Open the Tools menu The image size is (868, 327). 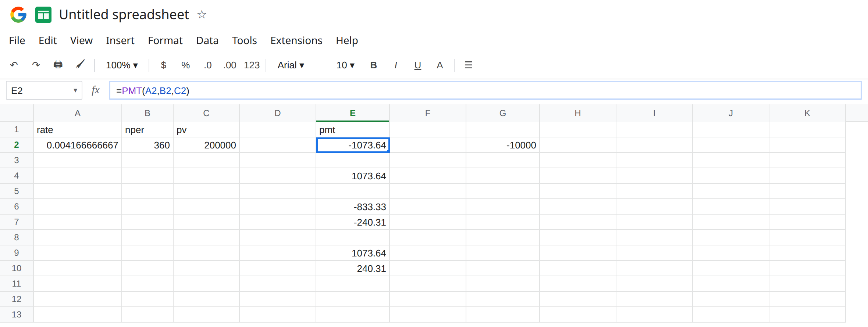click(244, 40)
